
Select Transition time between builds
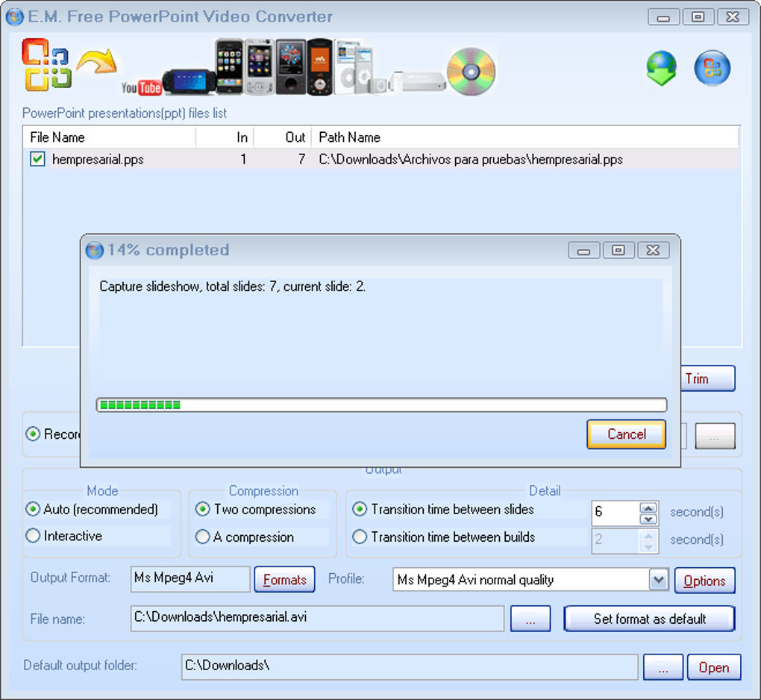pyautogui.click(x=360, y=537)
